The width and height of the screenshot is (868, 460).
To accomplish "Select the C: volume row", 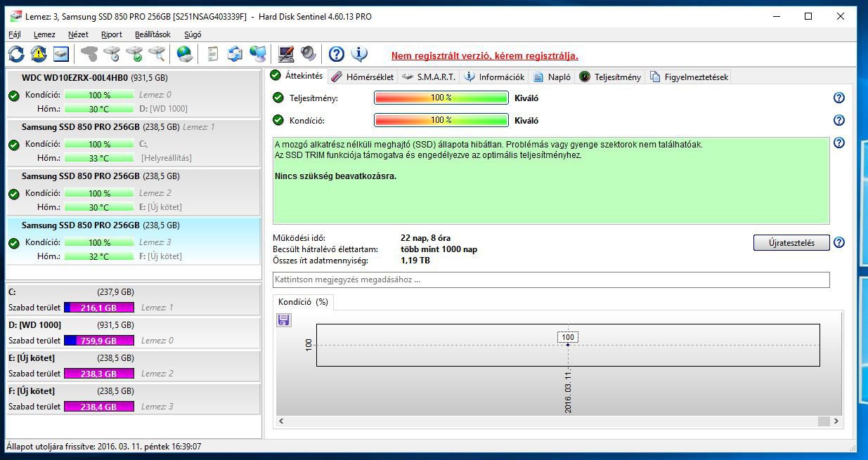I will [134, 299].
